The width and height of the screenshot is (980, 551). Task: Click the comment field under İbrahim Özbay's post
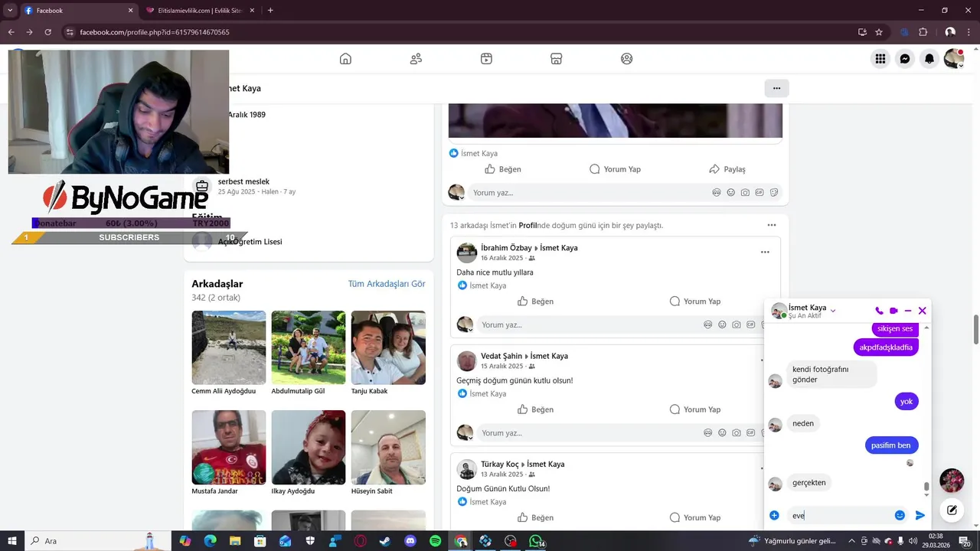click(620, 324)
